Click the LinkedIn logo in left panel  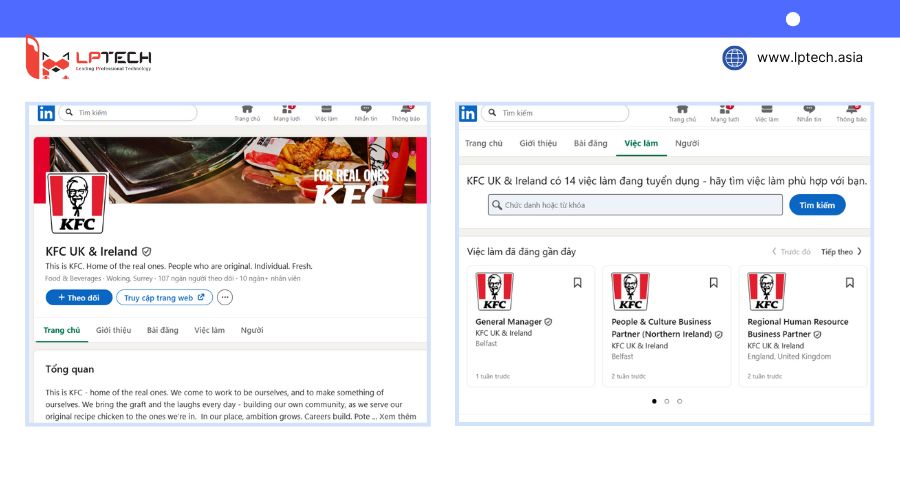coord(46,113)
